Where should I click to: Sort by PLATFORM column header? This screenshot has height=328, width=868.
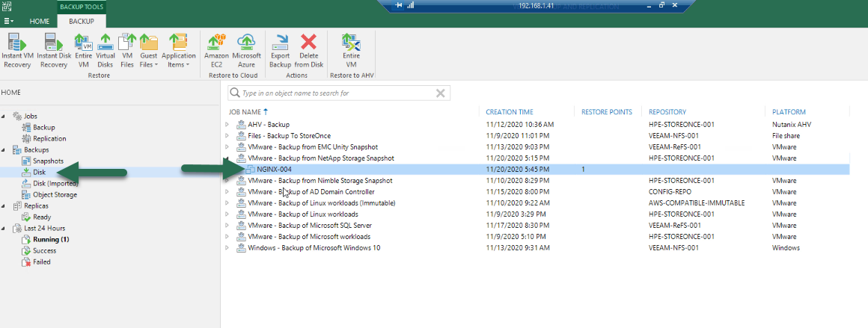coord(789,112)
